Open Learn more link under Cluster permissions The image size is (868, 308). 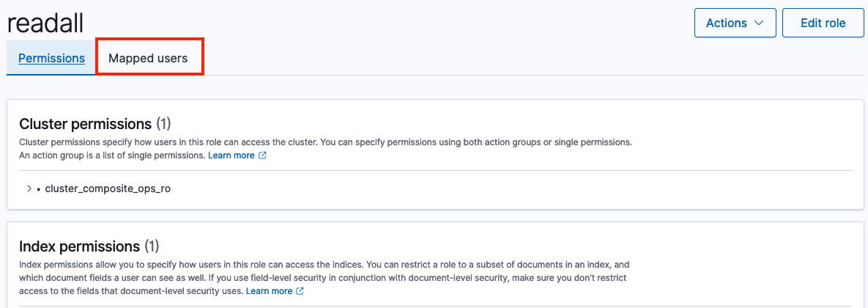click(231, 155)
